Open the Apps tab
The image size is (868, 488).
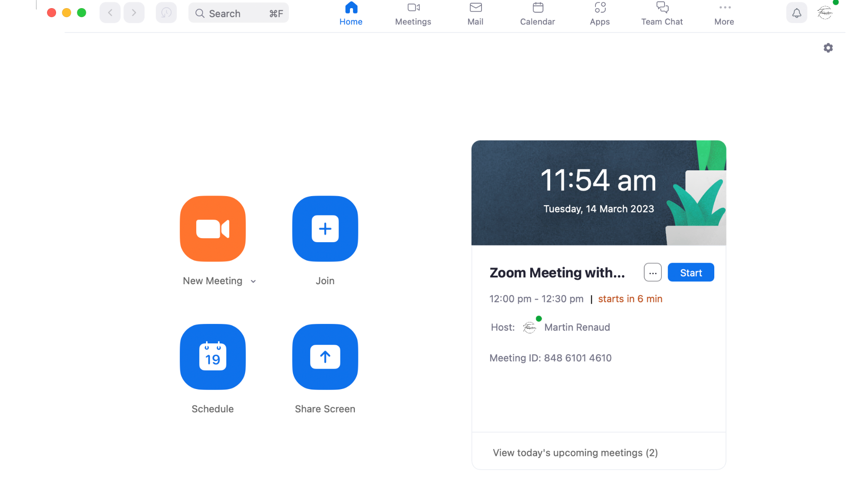click(599, 14)
